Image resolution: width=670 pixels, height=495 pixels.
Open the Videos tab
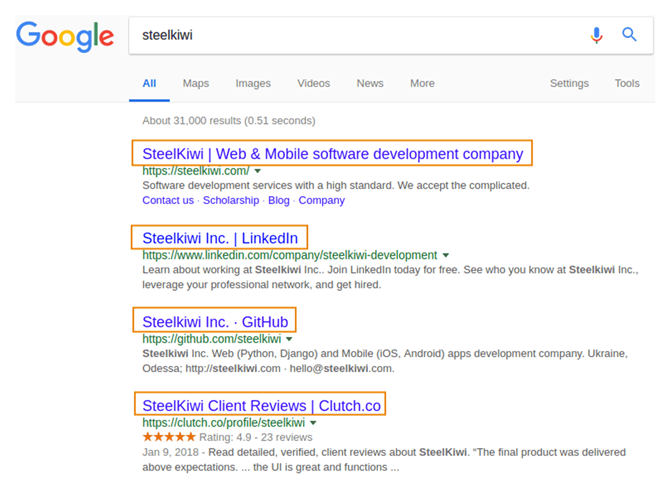tap(313, 83)
